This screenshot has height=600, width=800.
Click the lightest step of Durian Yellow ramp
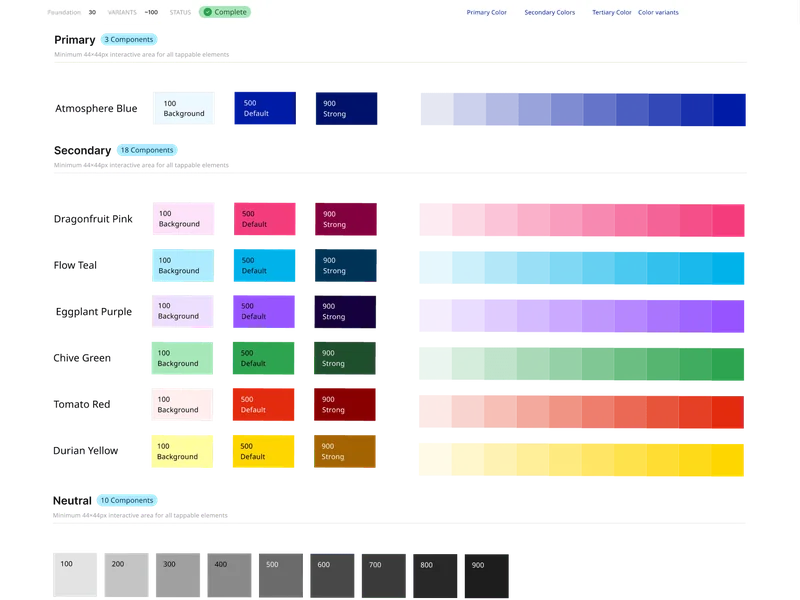436,460
